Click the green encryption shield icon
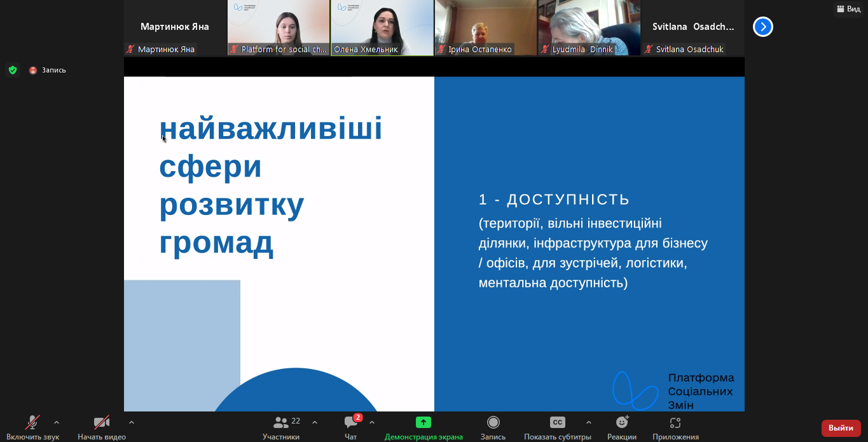868x442 pixels. click(13, 70)
